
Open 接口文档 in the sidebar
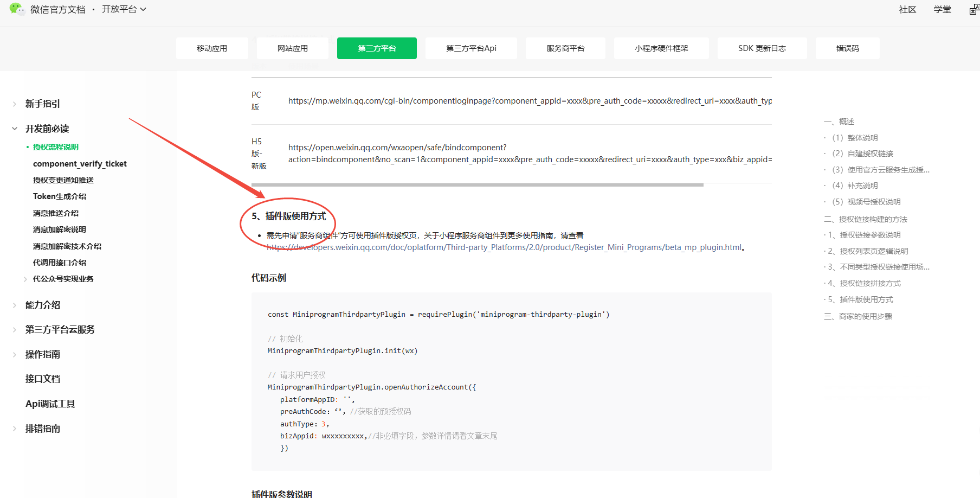point(43,379)
